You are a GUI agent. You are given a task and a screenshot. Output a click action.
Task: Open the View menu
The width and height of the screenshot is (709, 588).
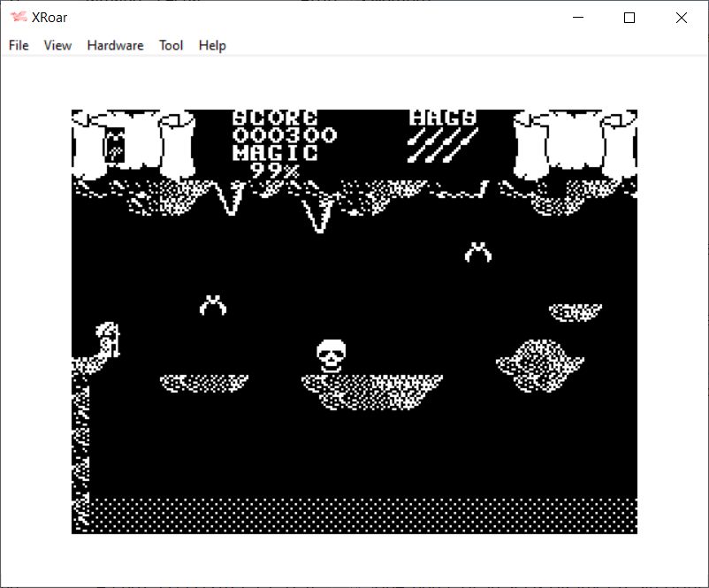57,45
